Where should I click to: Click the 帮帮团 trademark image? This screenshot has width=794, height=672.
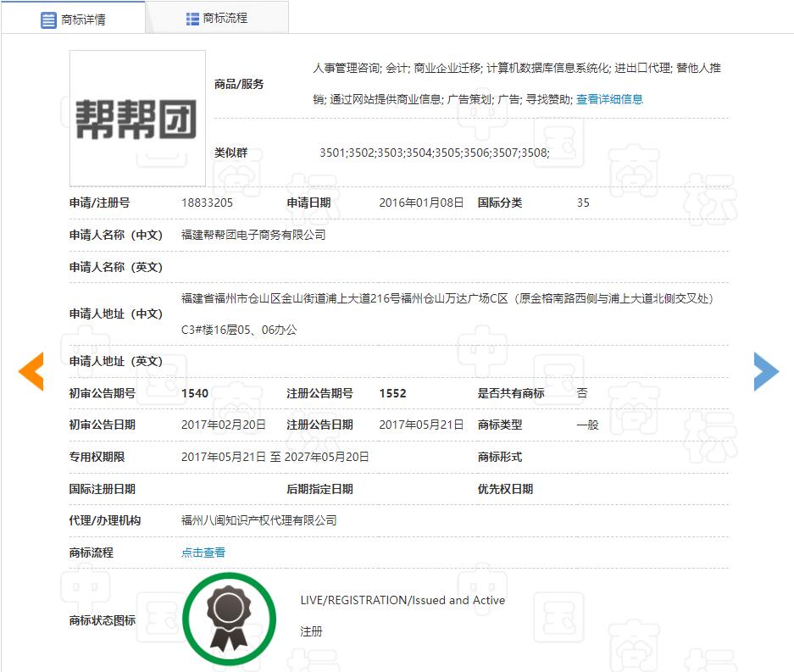point(137,118)
